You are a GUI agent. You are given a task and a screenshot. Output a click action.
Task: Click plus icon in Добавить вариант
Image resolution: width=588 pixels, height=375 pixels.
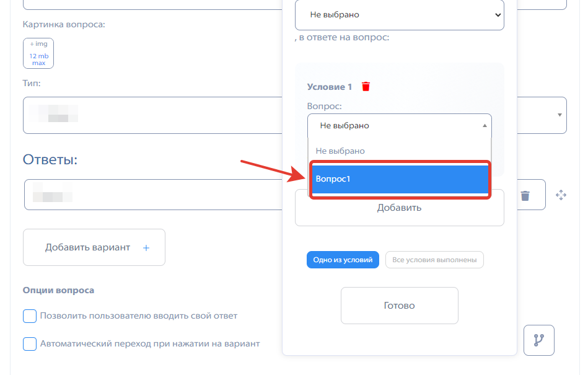tap(146, 248)
